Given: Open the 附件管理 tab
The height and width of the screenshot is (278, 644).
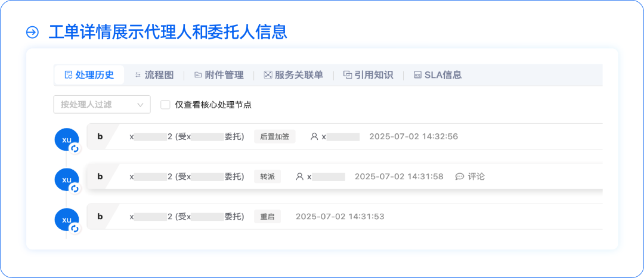Looking at the screenshot, I should [x=219, y=75].
